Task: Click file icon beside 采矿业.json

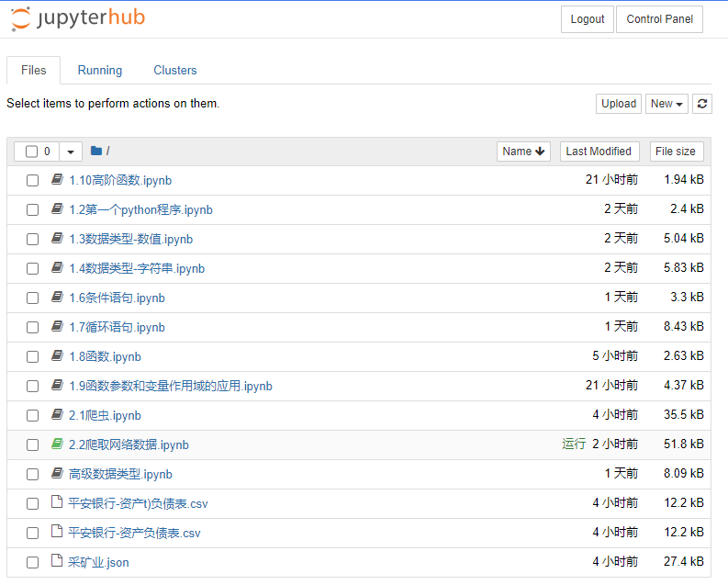Action: click(57, 562)
